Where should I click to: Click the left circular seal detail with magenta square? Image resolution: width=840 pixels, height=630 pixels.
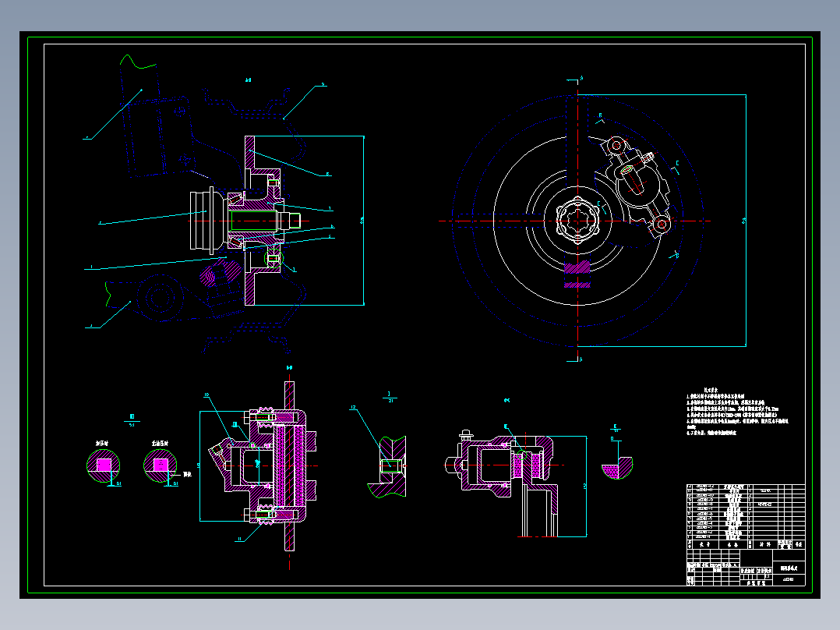104,465
